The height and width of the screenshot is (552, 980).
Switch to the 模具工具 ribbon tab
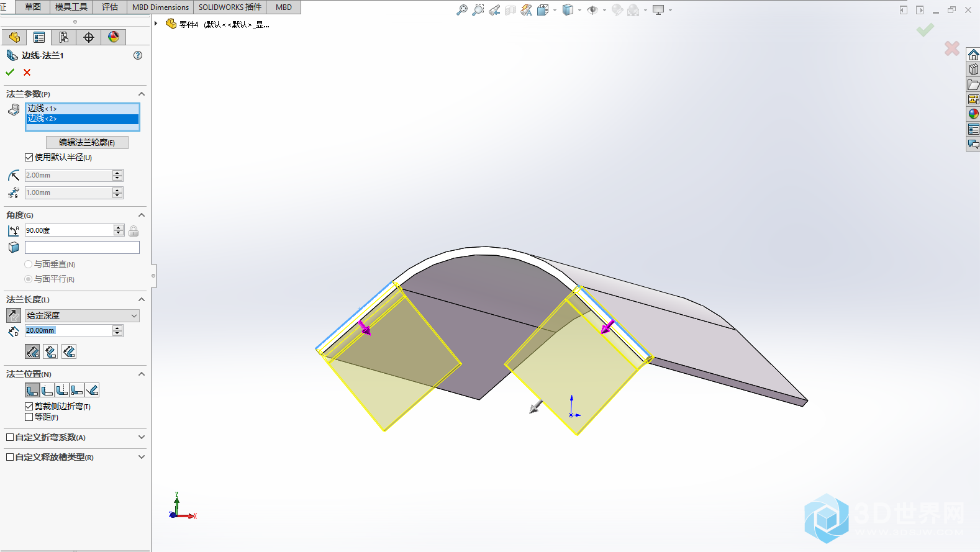tap(71, 7)
